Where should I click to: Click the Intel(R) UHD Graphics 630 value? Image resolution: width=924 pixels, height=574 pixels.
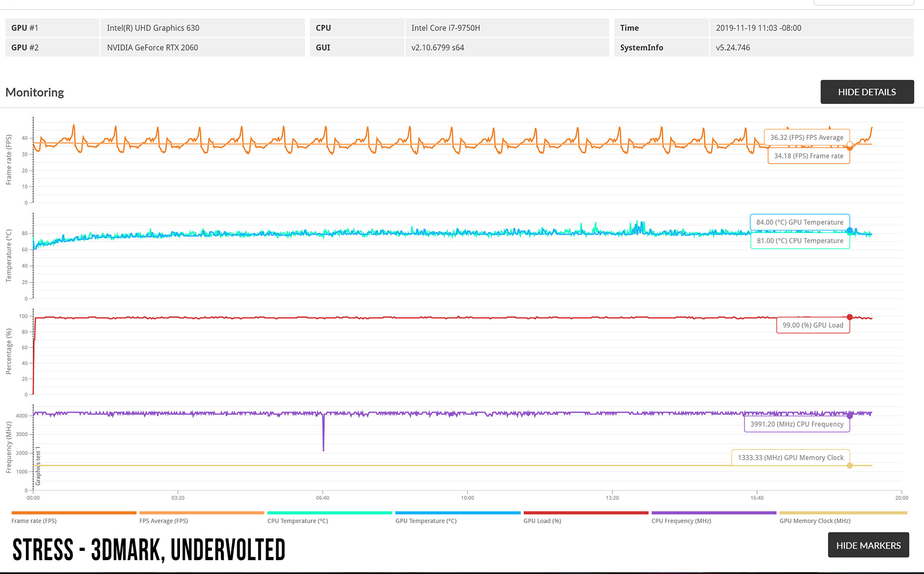pos(153,28)
